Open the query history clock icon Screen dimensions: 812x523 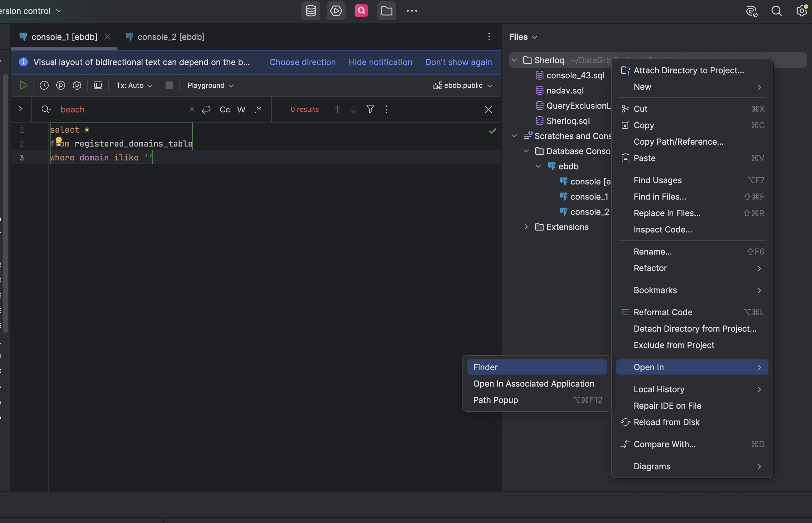tap(44, 85)
